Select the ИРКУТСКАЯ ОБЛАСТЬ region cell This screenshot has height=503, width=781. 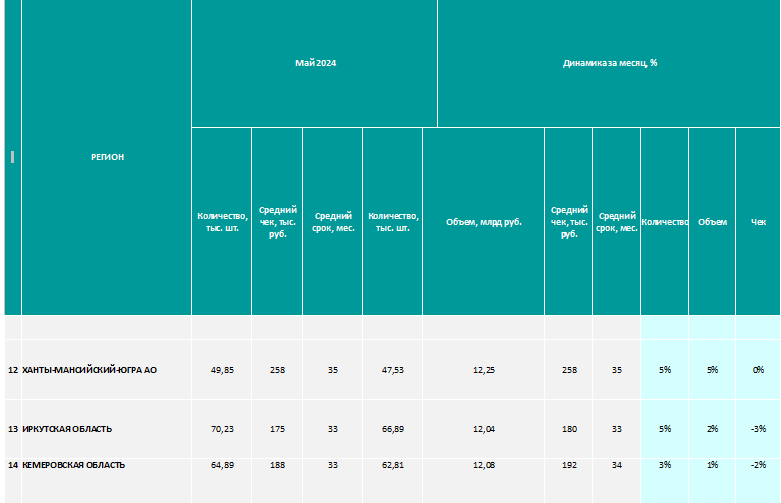[107, 429]
